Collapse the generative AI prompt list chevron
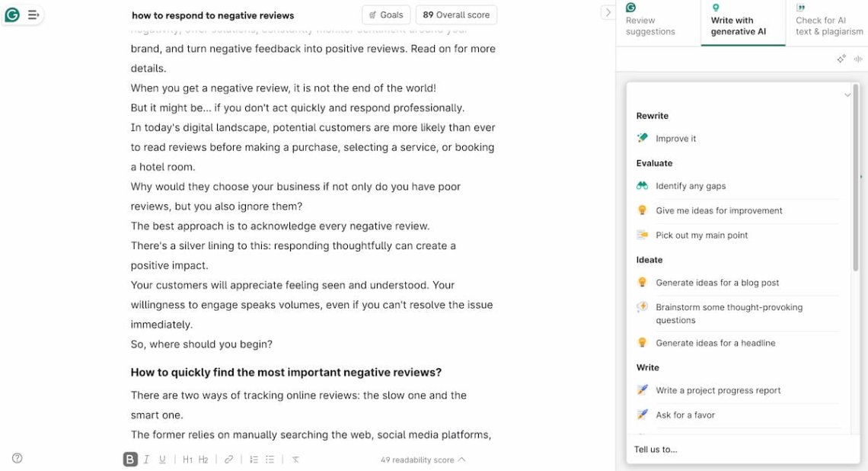Screen dimensions: 868x471 click(x=847, y=95)
